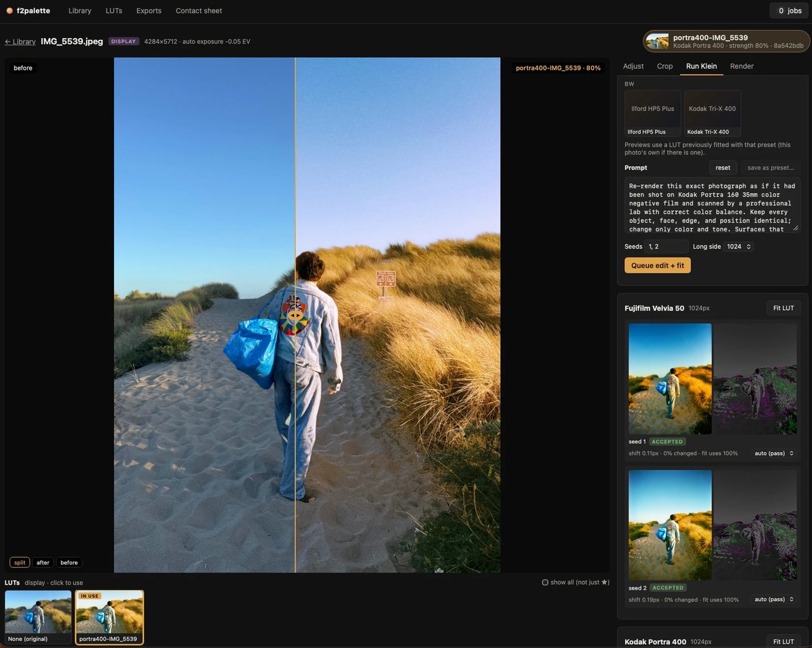Click the portra400-IMG_5539 · 80% overlay label
This screenshot has width=812, height=648.
(558, 68)
